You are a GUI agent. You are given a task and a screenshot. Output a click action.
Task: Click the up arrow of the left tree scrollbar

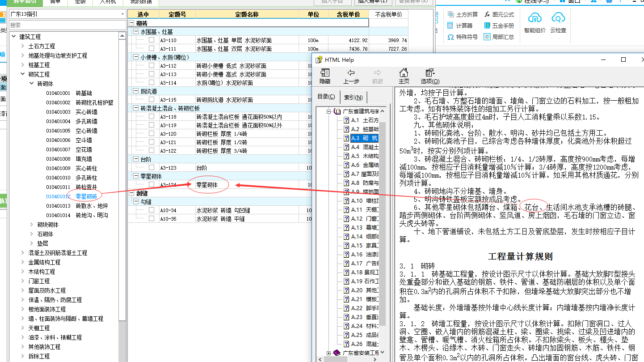(122, 35)
